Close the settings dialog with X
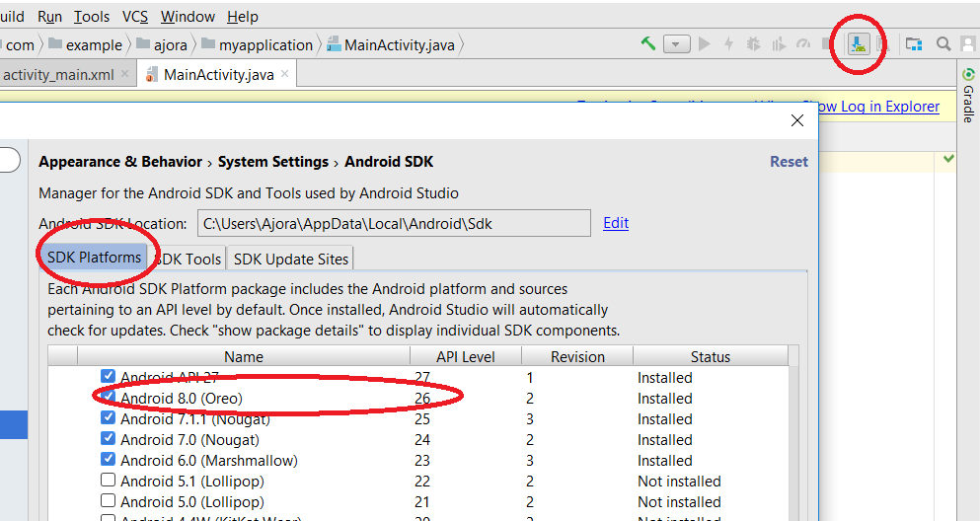The image size is (980, 521). click(x=796, y=120)
